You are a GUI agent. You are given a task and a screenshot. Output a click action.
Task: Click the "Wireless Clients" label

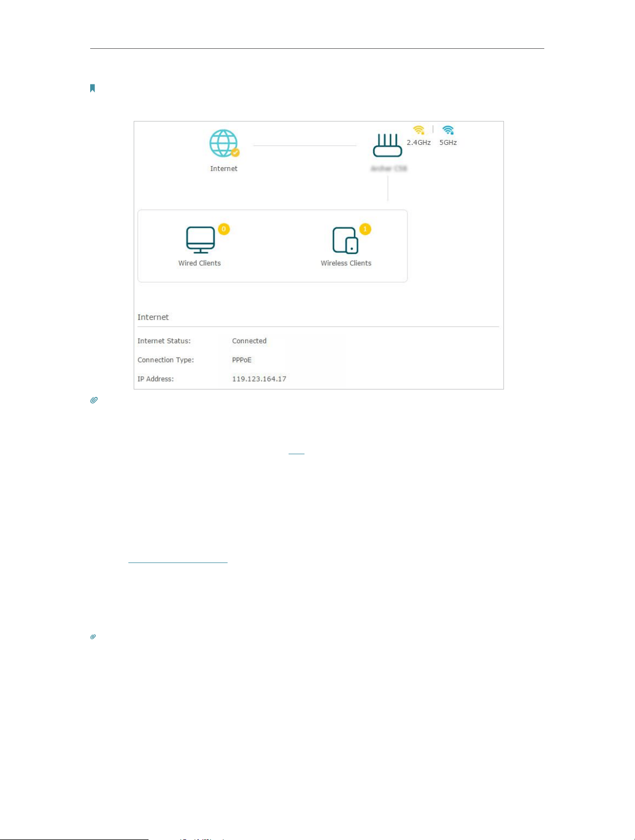pos(346,263)
